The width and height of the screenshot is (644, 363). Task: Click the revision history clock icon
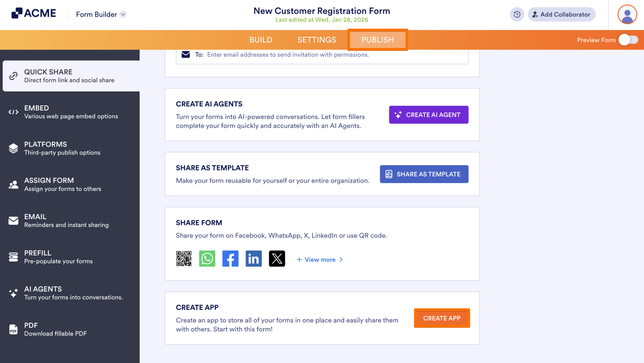[517, 14]
